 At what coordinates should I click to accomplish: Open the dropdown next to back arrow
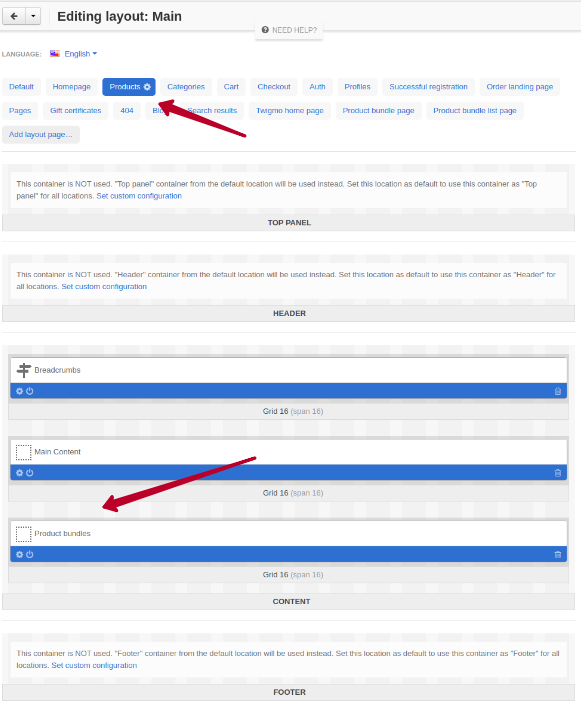tap(33, 16)
